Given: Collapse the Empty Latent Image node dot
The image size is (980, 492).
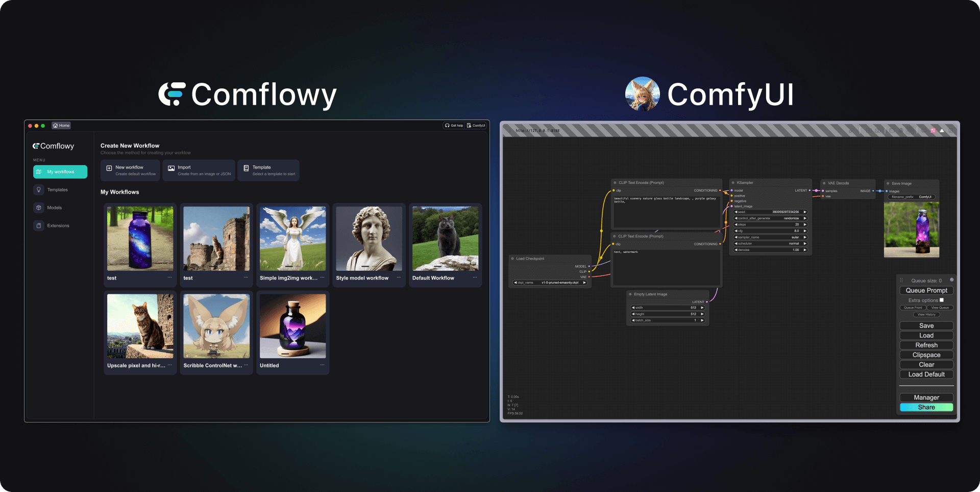Looking at the screenshot, I should (x=630, y=294).
